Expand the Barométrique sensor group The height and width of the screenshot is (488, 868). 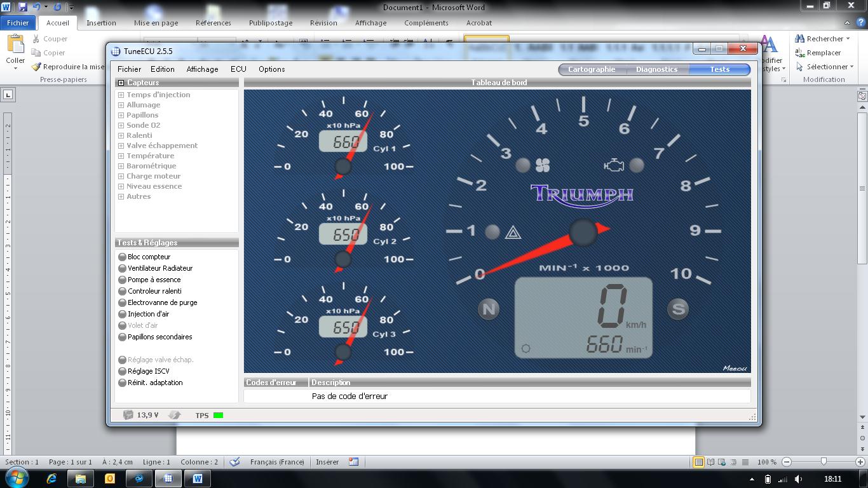point(121,166)
